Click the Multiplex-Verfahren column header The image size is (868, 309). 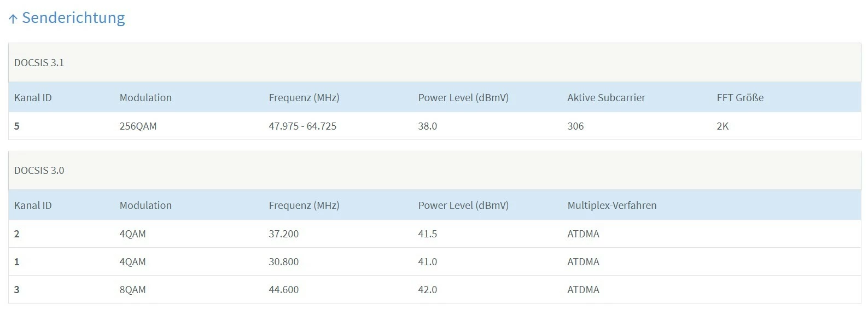coord(611,206)
